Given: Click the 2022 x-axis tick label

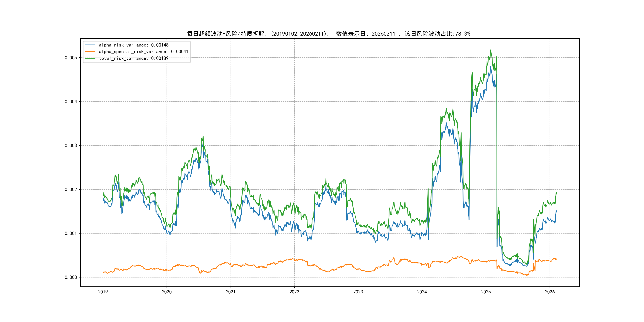Looking at the screenshot, I should tap(294, 292).
